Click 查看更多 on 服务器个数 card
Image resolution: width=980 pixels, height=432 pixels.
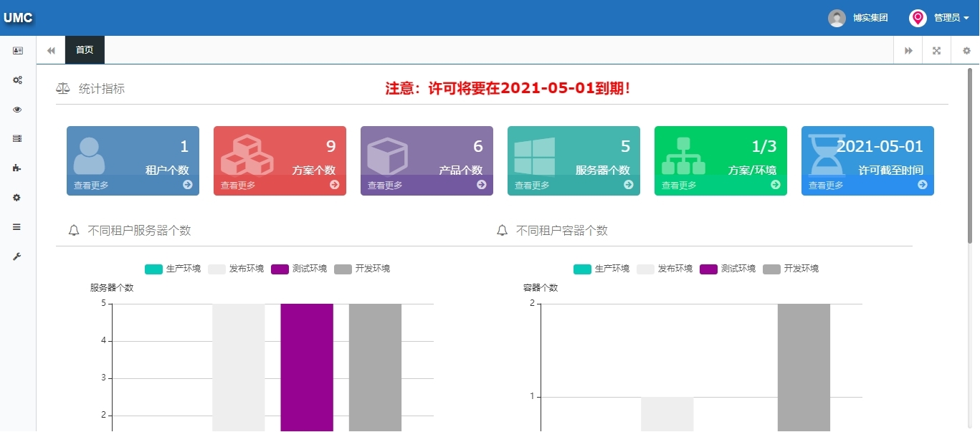532,185
